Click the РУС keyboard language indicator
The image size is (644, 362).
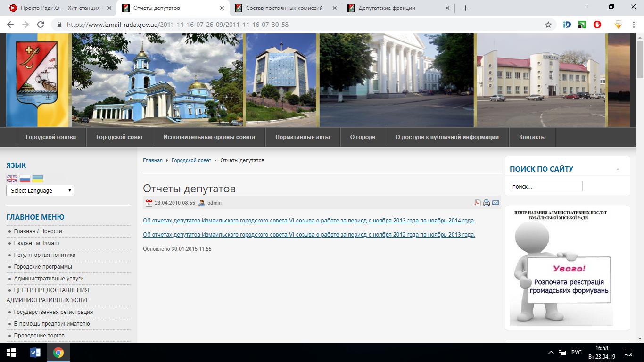click(576, 353)
